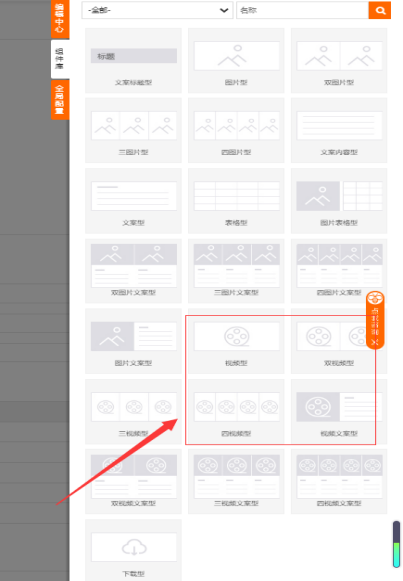Pick the 表格型 table component
The height and width of the screenshot is (581, 403).
click(236, 201)
